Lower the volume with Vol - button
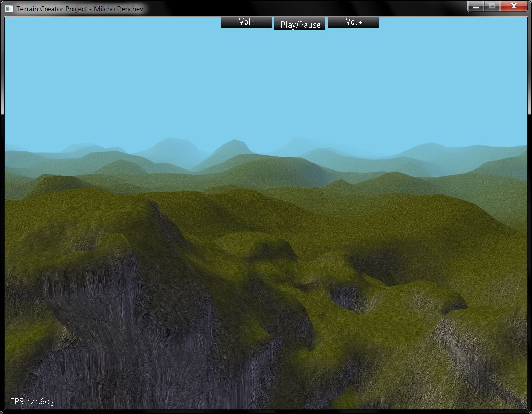The width and height of the screenshot is (532, 414). tap(246, 22)
